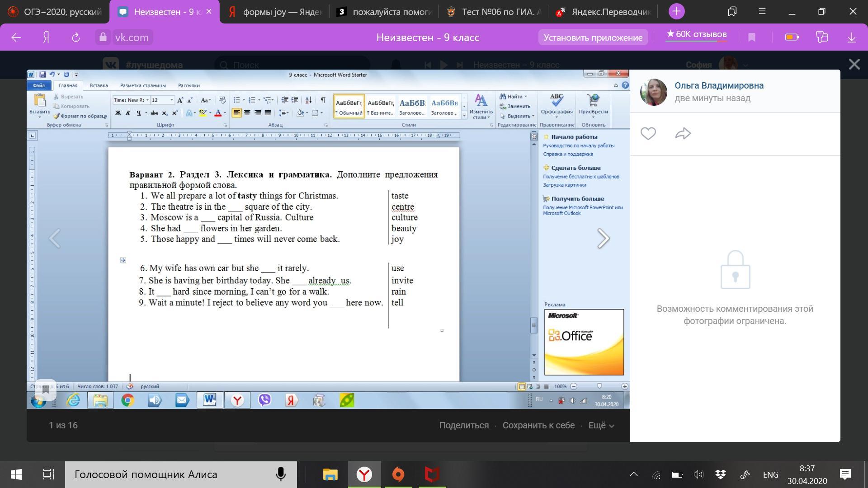Image resolution: width=868 pixels, height=488 pixels.
Task: Click the center alignment icon
Action: tap(247, 113)
